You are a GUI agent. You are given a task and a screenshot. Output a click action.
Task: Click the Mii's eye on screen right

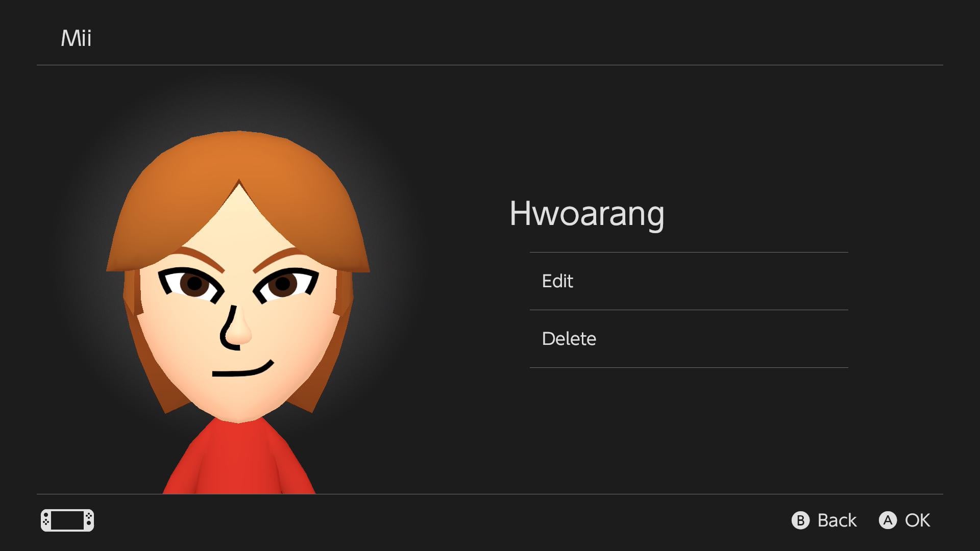284,284
